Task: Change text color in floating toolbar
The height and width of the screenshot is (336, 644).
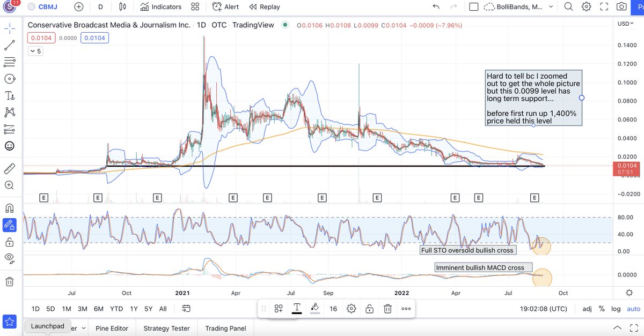Action: pos(297,309)
